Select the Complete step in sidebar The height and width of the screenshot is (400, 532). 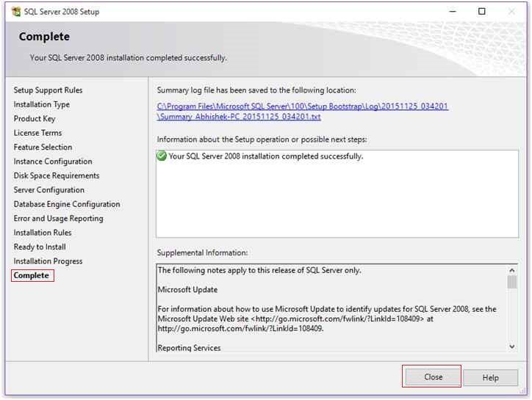tap(32, 276)
